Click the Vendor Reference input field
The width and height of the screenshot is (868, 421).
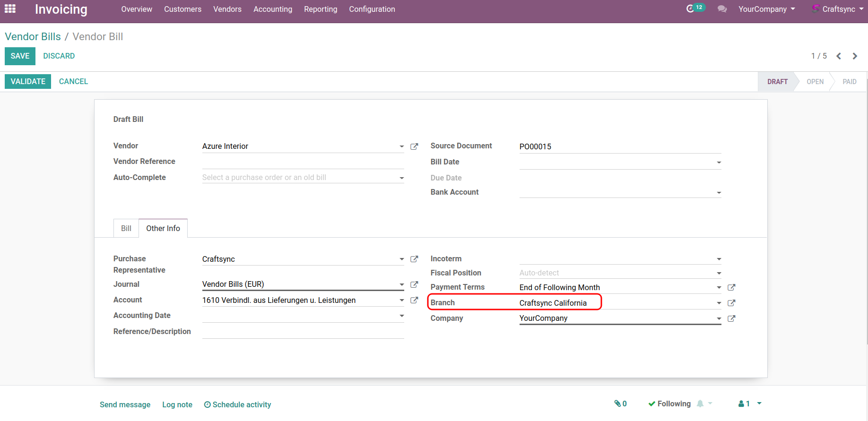[303, 162]
